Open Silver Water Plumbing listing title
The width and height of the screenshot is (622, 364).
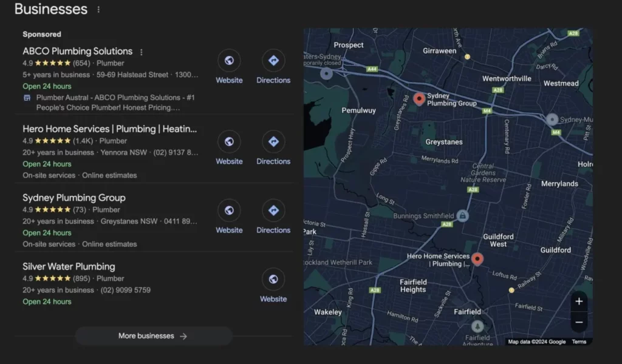[69, 266]
